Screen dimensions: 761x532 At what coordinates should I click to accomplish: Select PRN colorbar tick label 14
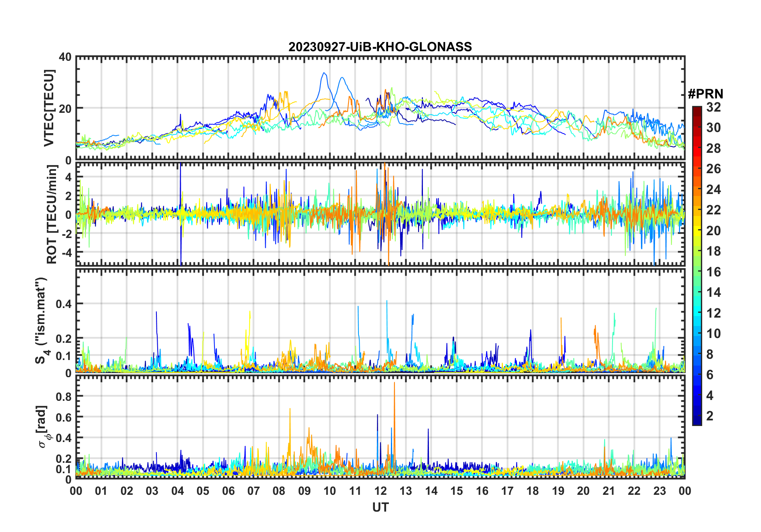point(713,292)
